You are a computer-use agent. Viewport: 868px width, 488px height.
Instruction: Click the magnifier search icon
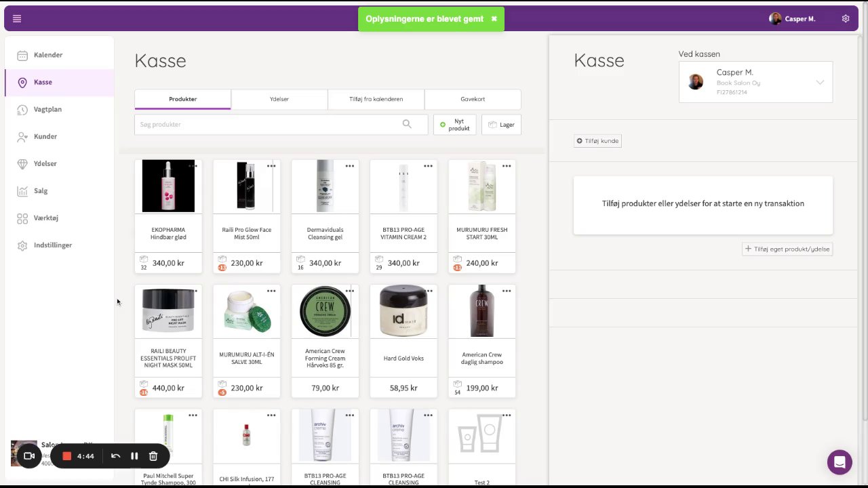point(407,124)
